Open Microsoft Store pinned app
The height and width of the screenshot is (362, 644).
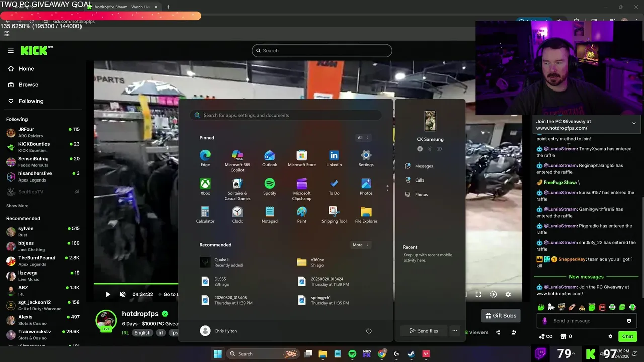point(302,158)
